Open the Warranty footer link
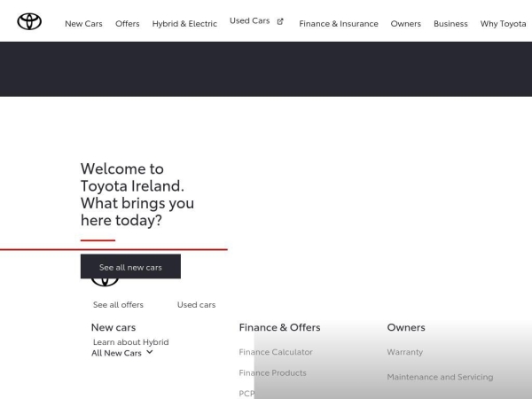This screenshot has width=532, height=399. point(405,352)
